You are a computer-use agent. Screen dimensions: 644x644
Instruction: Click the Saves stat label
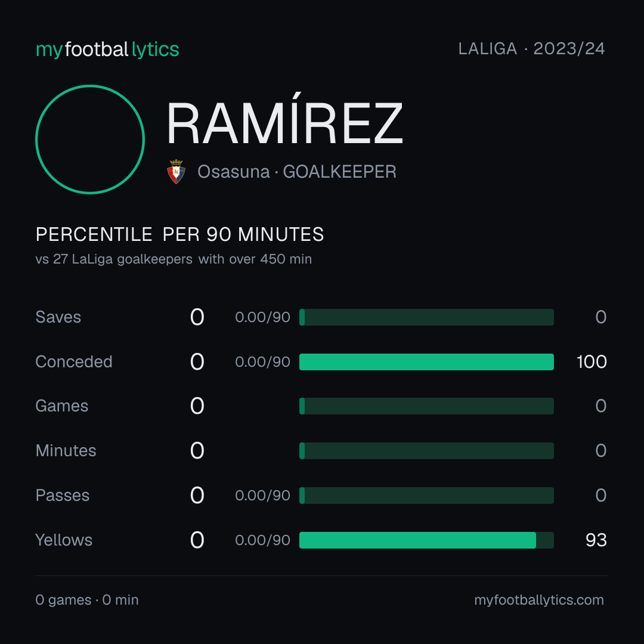[x=58, y=317]
